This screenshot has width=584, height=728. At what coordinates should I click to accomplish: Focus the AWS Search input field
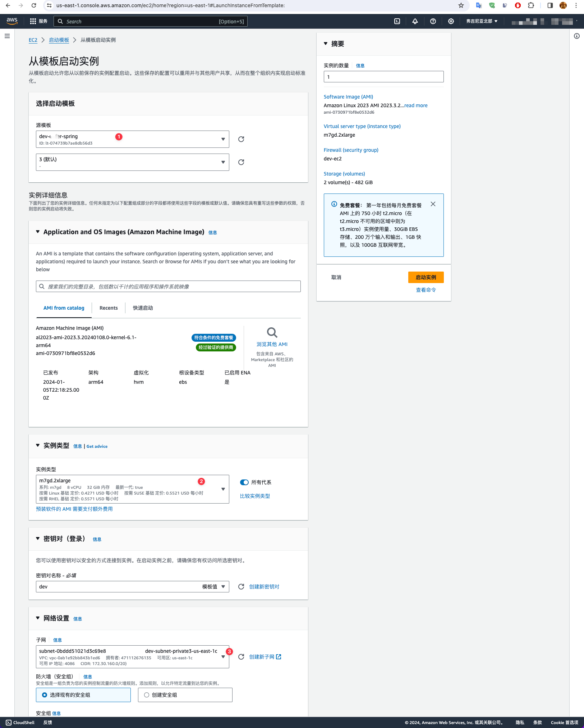(x=151, y=21)
